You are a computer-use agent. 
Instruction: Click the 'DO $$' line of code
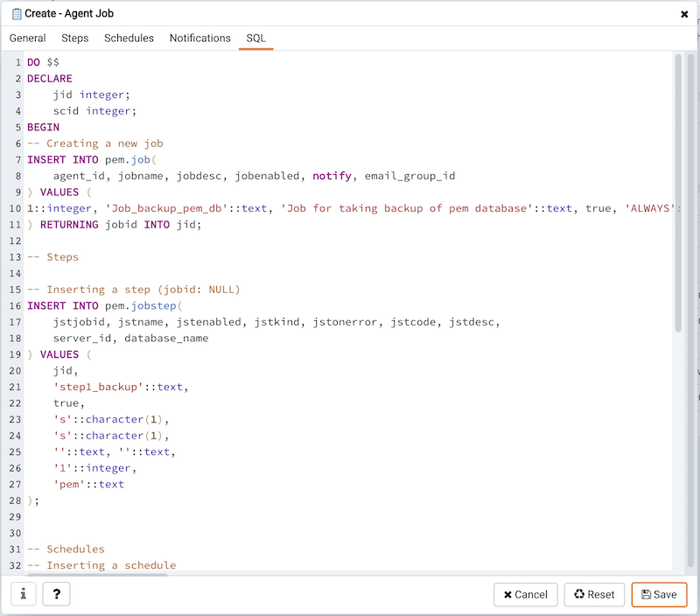[43, 62]
